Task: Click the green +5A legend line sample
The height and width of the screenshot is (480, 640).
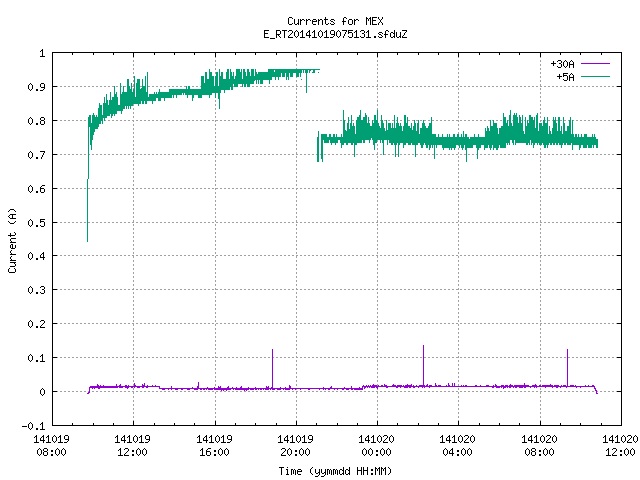Action: click(x=595, y=76)
